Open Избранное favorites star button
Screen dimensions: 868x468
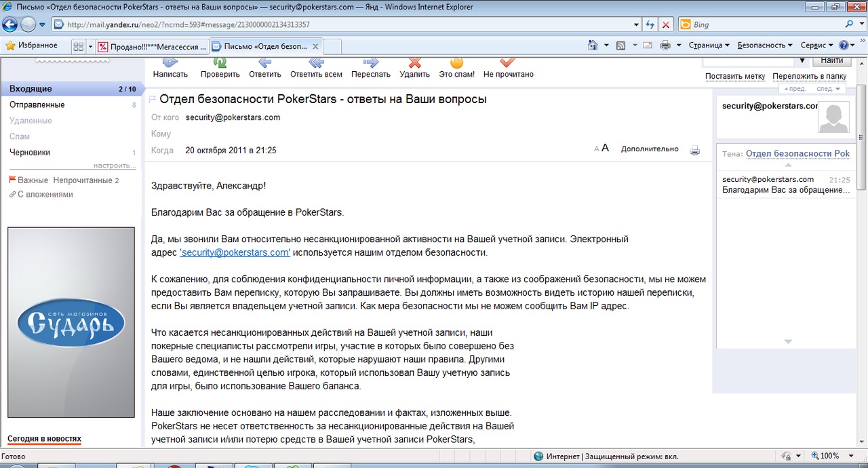[32, 45]
